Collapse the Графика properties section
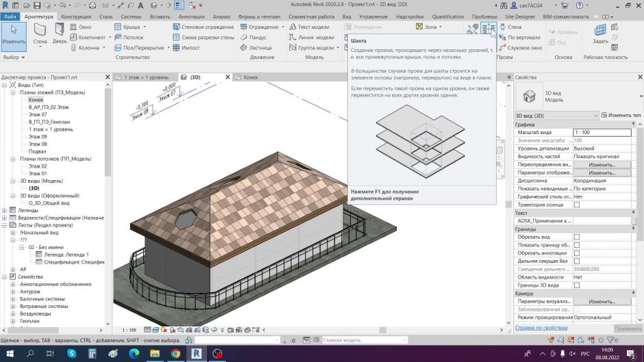Viewport: 644px width, 362px height. tap(632, 124)
